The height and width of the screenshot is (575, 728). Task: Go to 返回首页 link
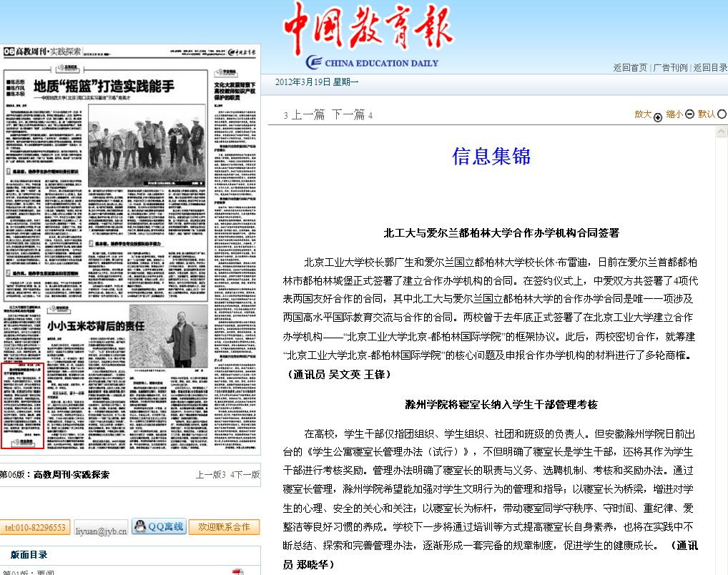[630, 68]
